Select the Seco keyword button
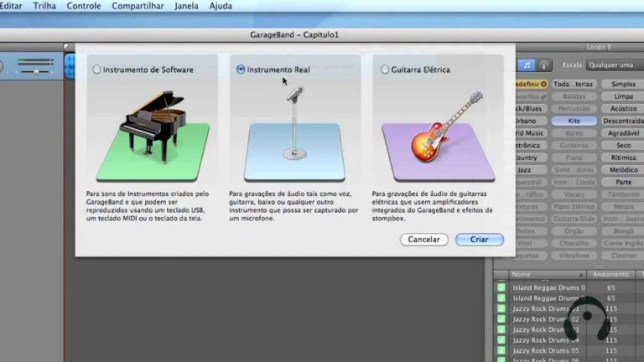 coord(623,145)
